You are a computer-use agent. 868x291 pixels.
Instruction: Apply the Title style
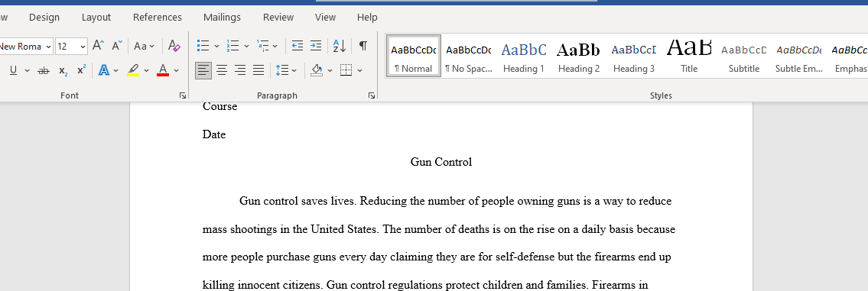(x=688, y=57)
